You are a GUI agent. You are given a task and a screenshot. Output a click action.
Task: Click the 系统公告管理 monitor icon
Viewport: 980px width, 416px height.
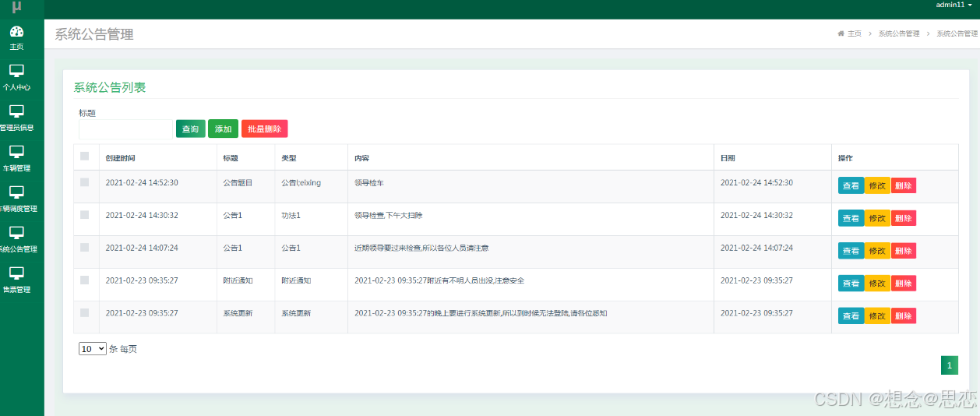16,233
